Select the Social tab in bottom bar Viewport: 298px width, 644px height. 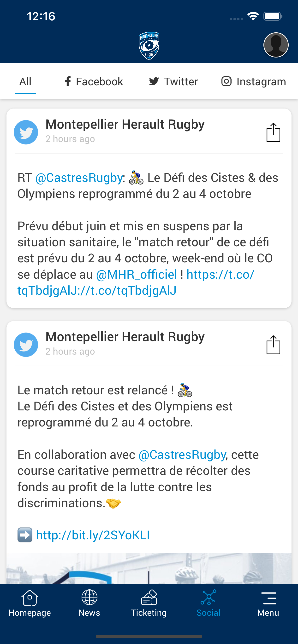(x=208, y=603)
